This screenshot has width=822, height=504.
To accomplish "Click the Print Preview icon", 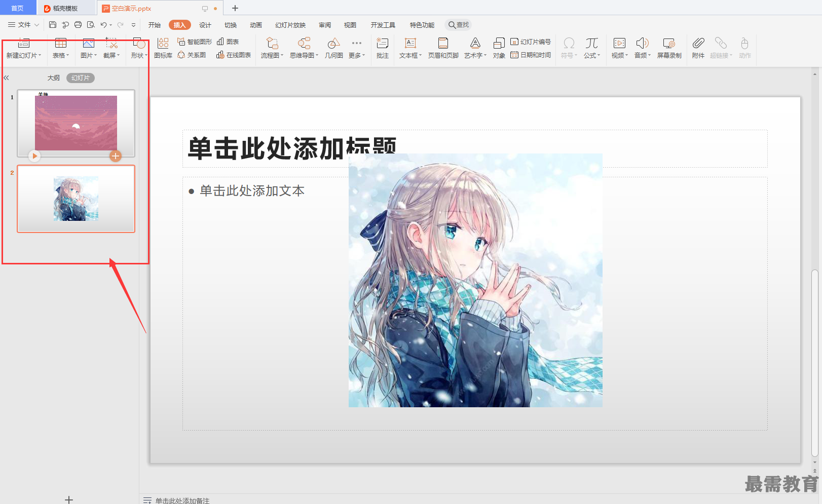I will pyautogui.click(x=91, y=24).
